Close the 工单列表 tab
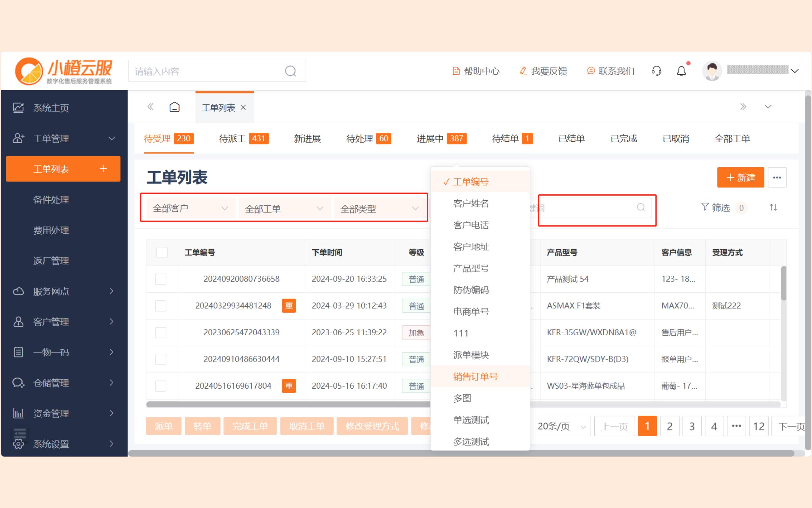 [x=244, y=108]
